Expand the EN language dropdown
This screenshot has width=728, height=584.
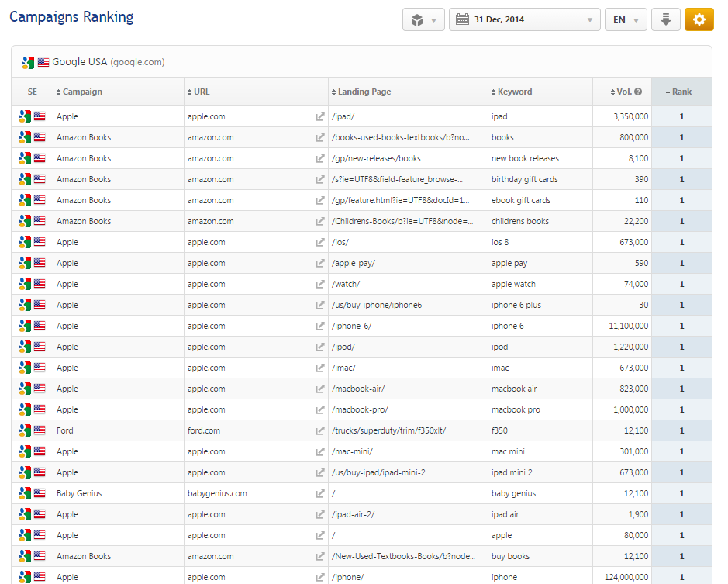point(625,20)
